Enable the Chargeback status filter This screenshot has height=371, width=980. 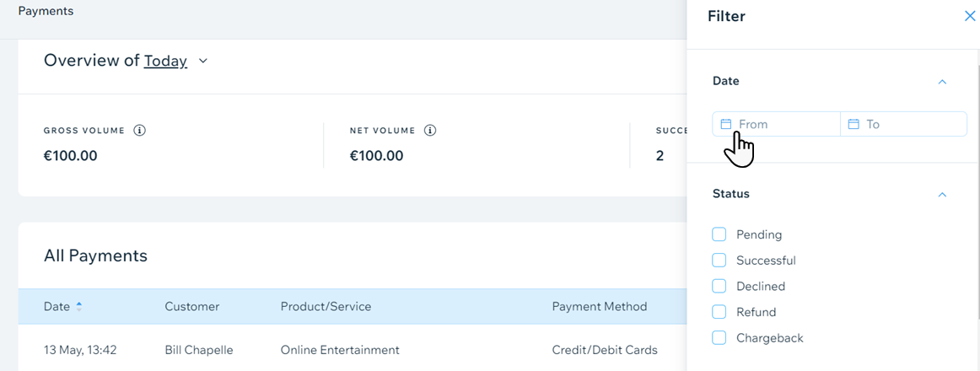(719, 338)
